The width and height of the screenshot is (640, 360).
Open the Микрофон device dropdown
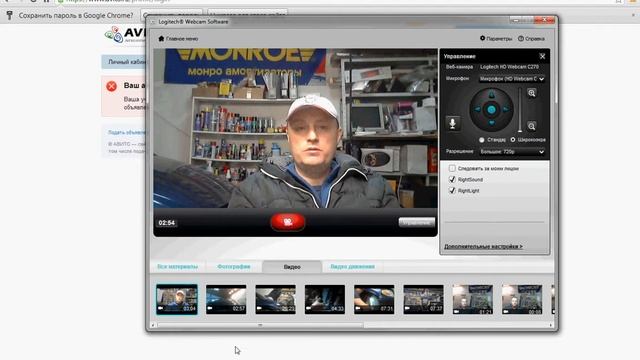[x=512, y=79]
